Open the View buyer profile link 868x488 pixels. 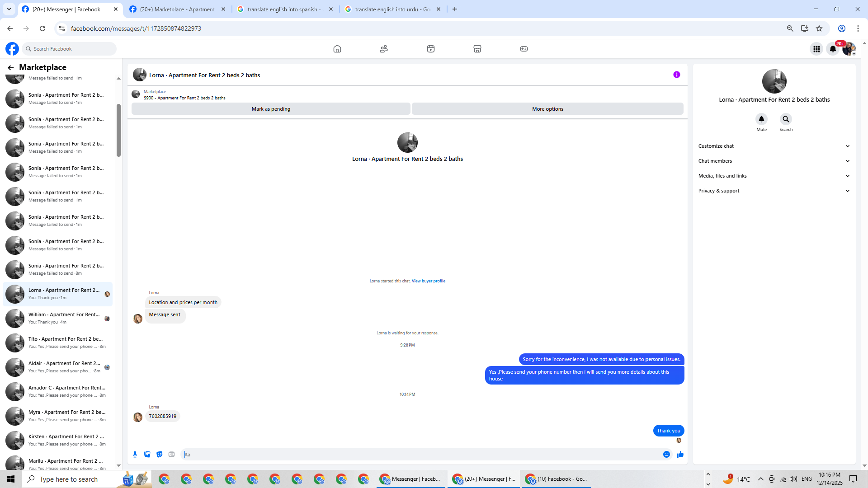(428, 281)
